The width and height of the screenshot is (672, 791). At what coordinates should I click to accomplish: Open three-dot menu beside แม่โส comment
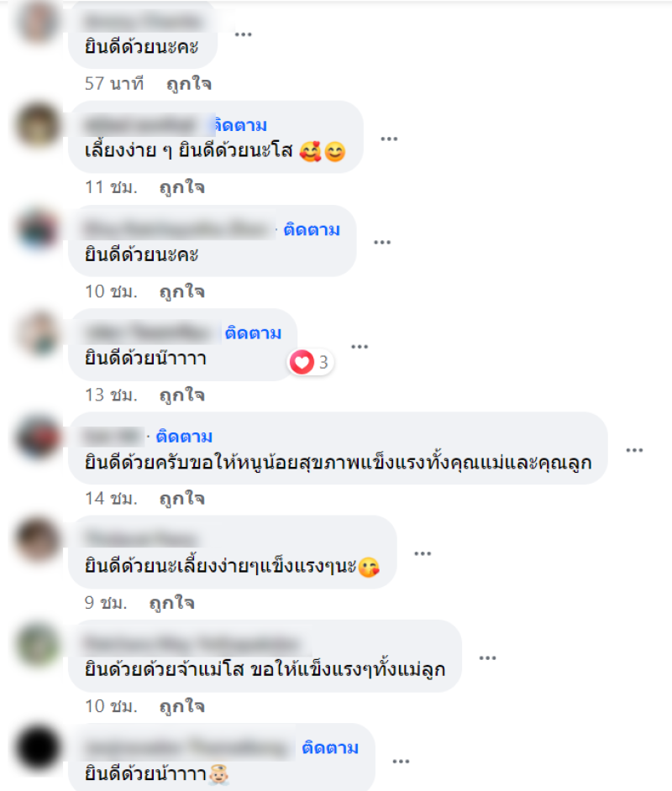point(487,657)
